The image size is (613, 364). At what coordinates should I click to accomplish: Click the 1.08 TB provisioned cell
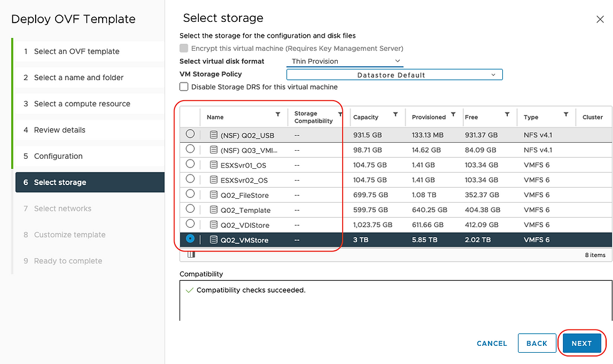(424, 195)
